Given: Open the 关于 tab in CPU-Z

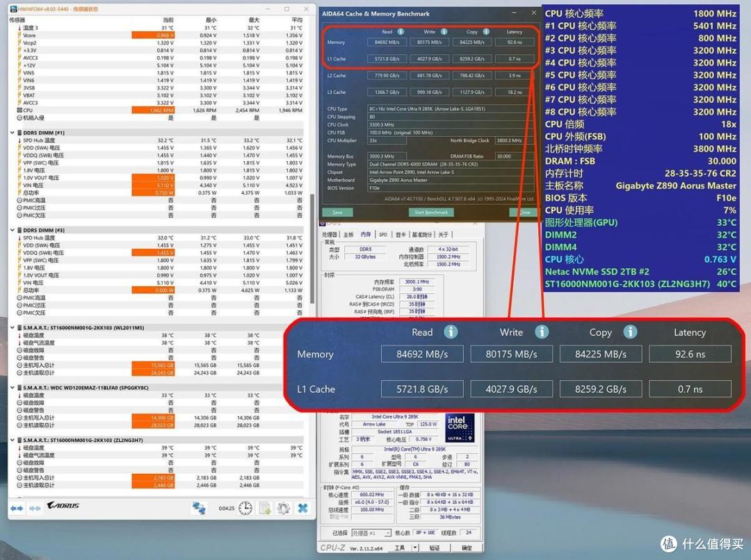Looking at the screenshot, I should 444,235.
